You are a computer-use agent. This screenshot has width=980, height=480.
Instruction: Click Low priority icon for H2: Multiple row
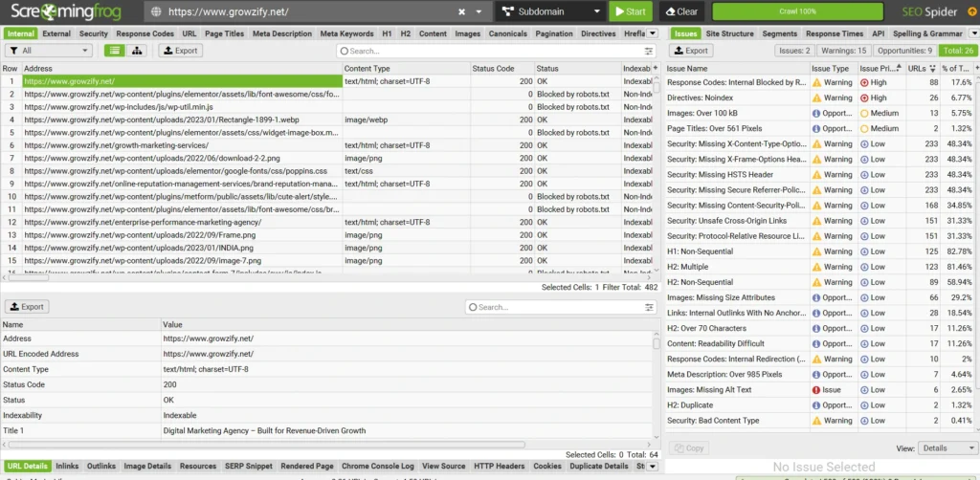click(x=864, y=267)
